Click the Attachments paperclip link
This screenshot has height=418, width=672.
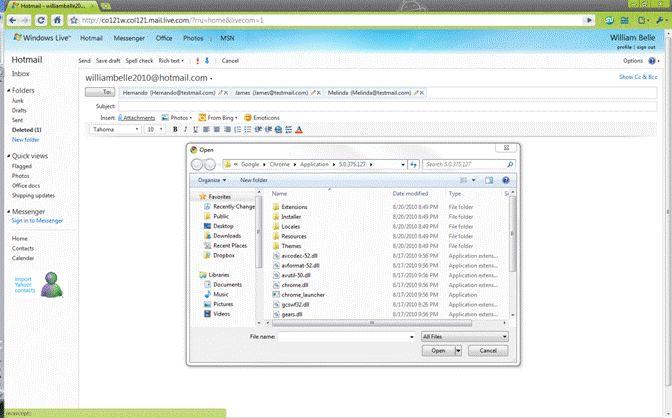(x=137, y=117)
